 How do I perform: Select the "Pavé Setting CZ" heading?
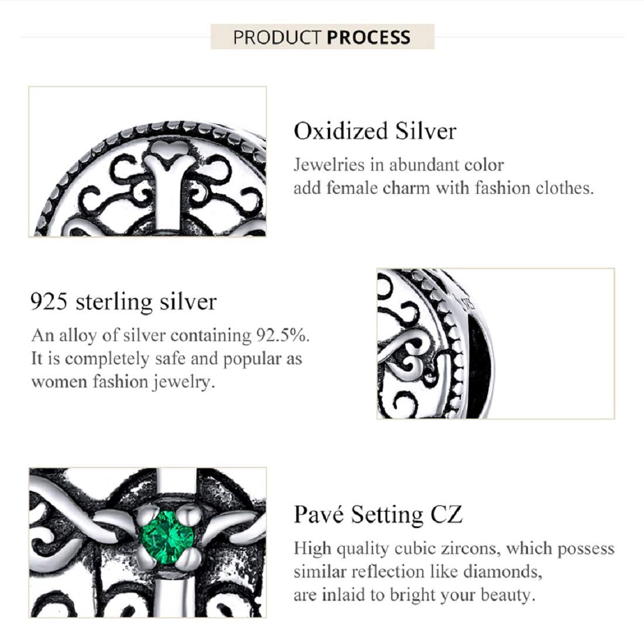click(x=378, y=515)
